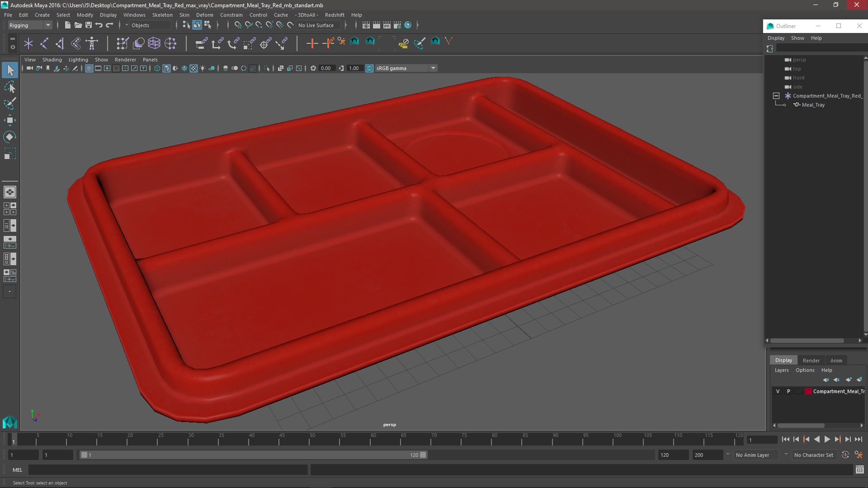This screenshot has width=868, height=488.
Task: Open the Rigging menu set dropdown
Action: [28, 25]
